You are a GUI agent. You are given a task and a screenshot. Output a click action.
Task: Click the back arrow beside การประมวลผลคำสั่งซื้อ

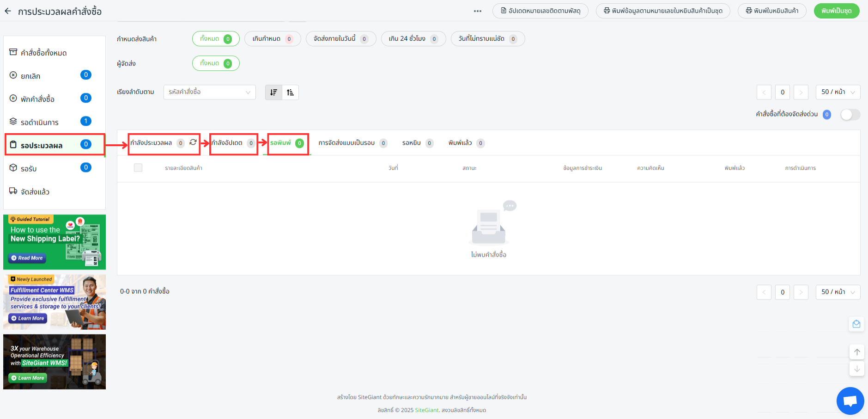click(x=8, y=11)
